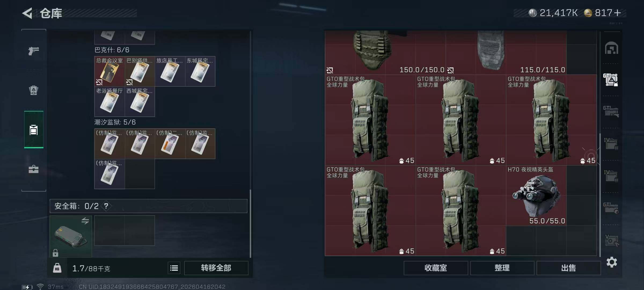644x290 pixels.
Task: Select the 总裁会议室 keycard
Action: 109,71
